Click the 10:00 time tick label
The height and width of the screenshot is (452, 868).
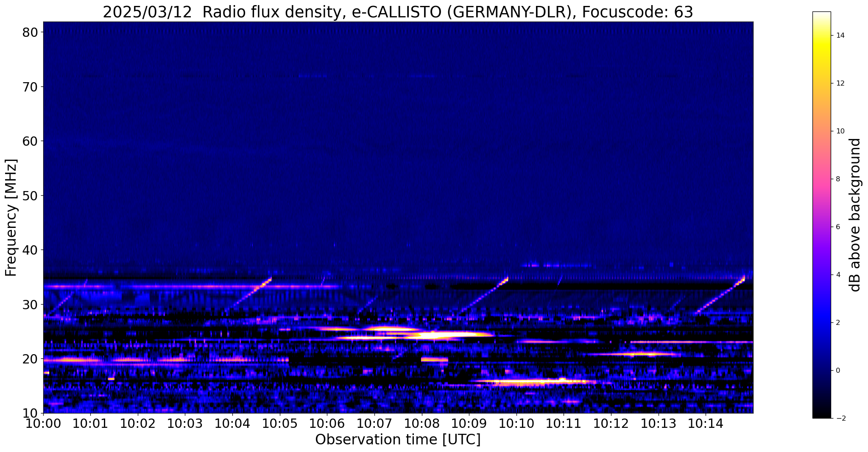click(x=43, y=423)
